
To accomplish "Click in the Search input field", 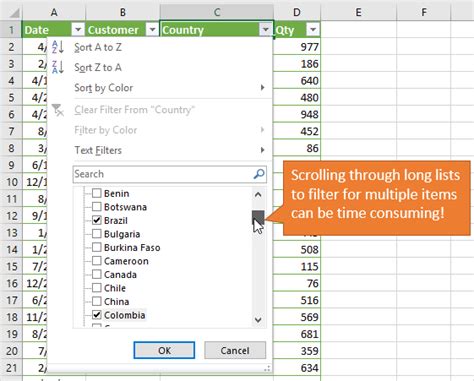I will (169, 174).
